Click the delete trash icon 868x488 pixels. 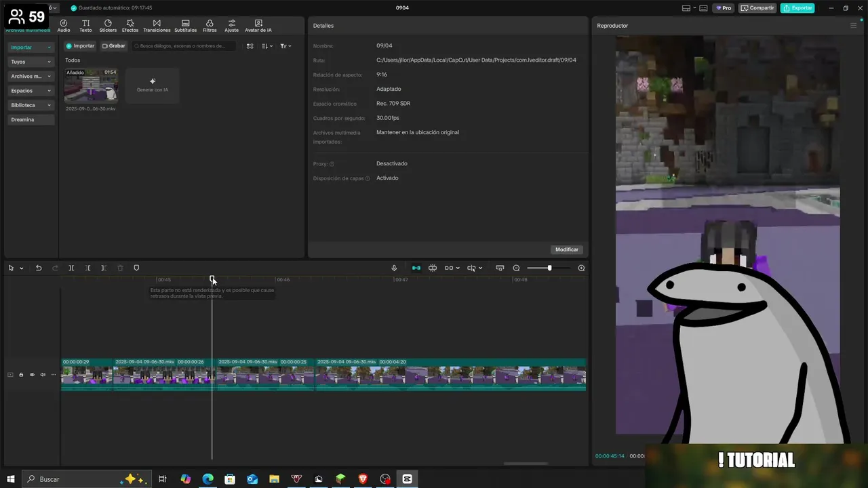pos(120,268)
